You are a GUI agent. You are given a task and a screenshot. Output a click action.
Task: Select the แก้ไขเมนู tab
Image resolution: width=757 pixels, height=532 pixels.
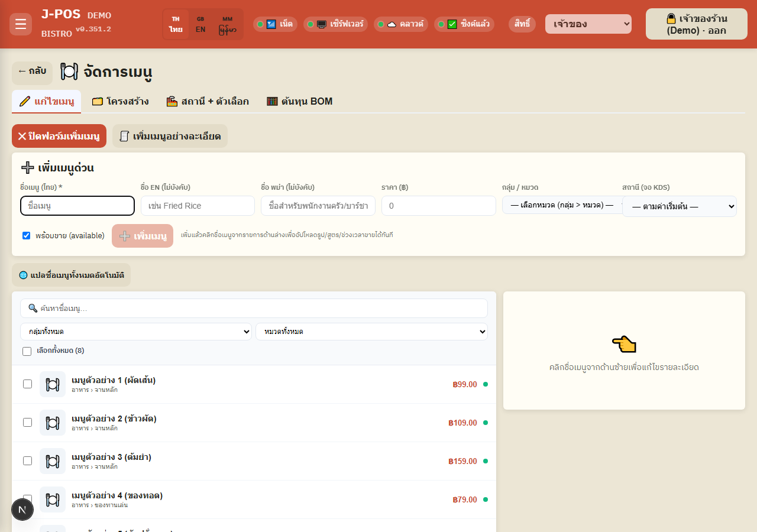[46, 101]
